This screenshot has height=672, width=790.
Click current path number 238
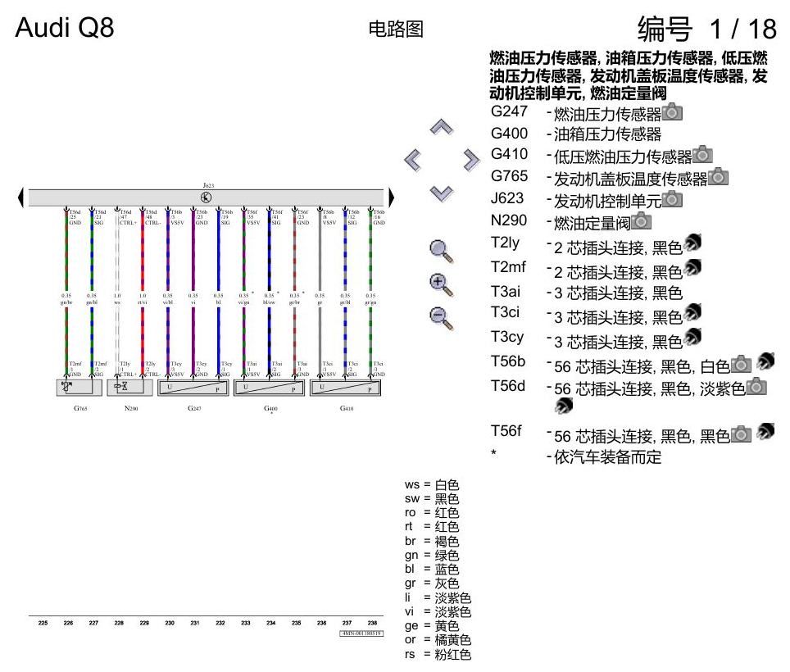[x=372, y=623]
